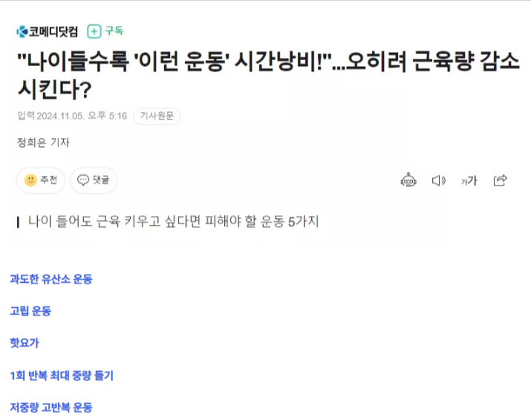Click the share arrow icon
This screenshot has width=531, height=420.
coord(500,180)
